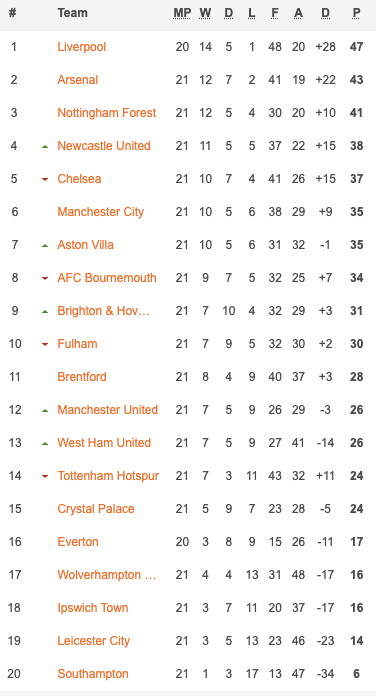This screenshot has height=696, width=376.
Task: Click the green up arrow beside Manchester United
Action: coord(45,410)
